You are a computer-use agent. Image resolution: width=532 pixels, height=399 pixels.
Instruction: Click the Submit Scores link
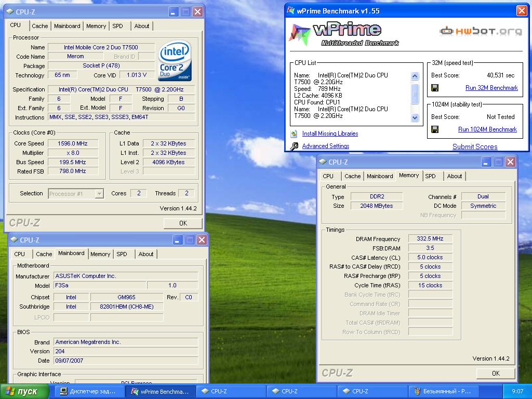(x=475, y=147)
